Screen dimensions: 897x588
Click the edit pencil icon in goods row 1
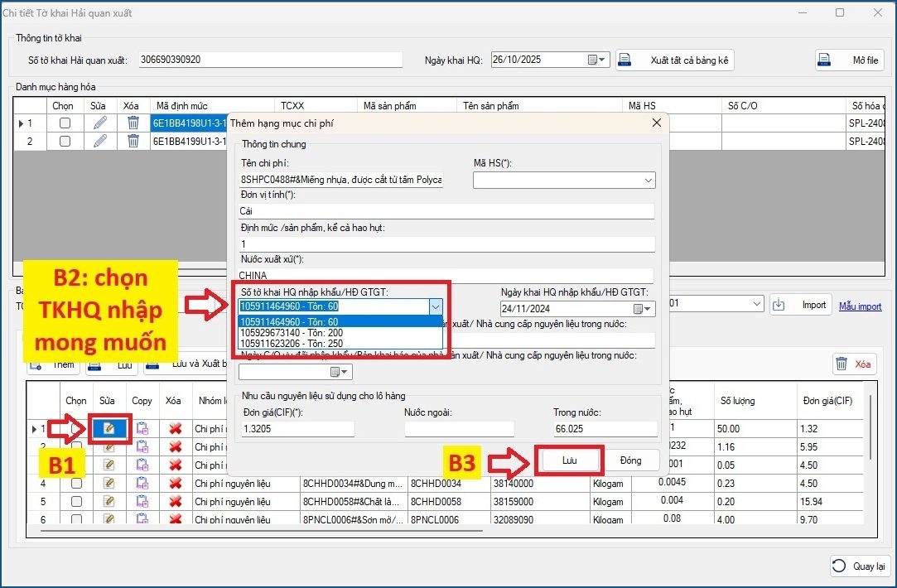100,123
